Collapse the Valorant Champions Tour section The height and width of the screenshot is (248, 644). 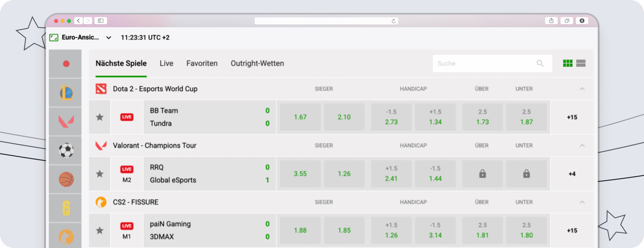point(582,146)
